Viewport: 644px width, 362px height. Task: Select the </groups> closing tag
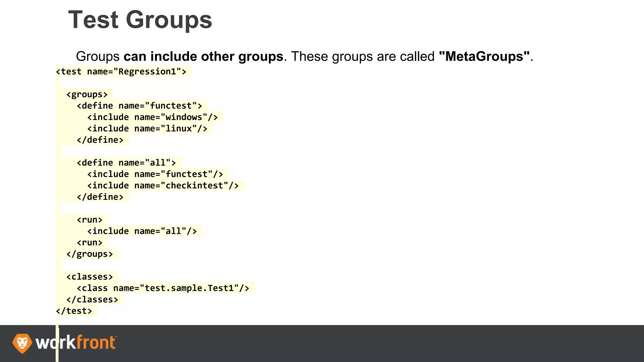pyautogui.click(x=90, y=254)
